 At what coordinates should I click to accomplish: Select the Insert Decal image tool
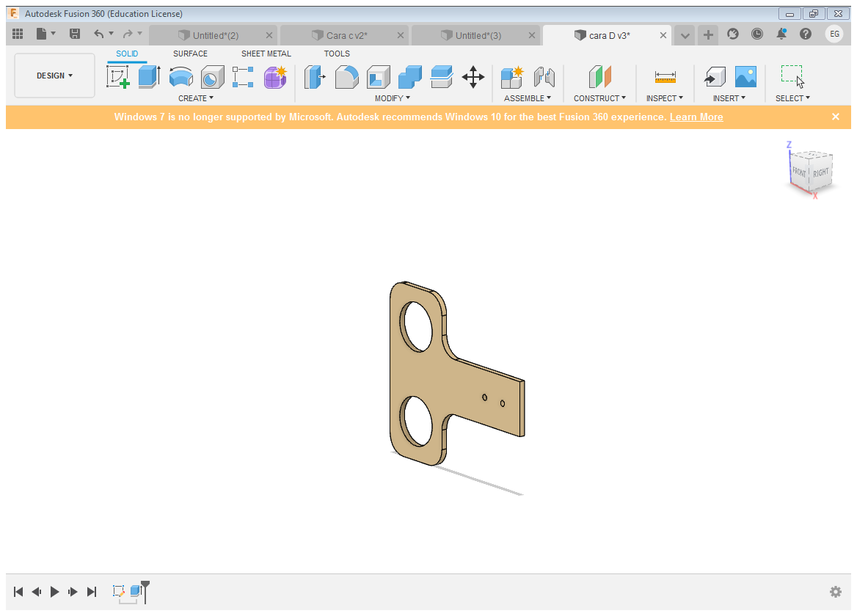pos(745,76)
